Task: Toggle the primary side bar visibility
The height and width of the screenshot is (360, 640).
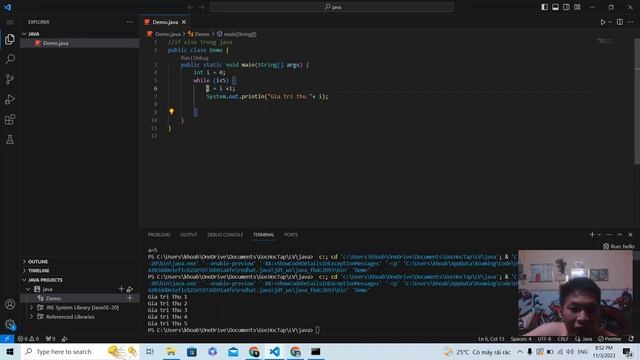Action: pyautogui.click(x=544, y=7)
